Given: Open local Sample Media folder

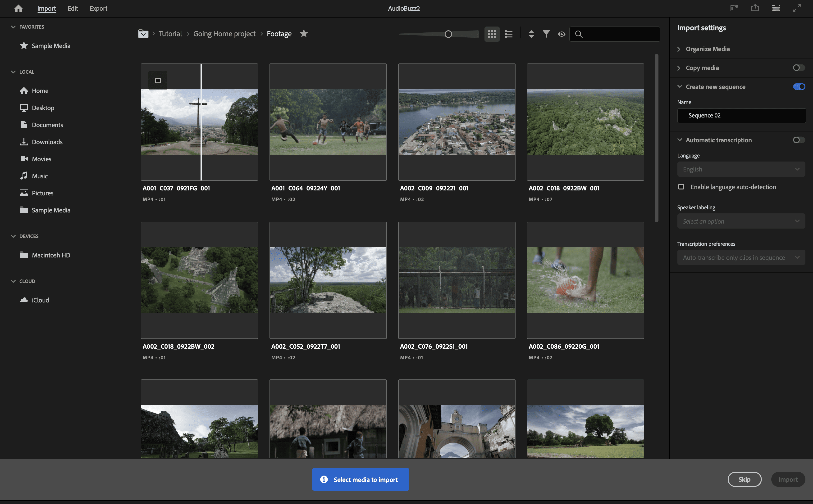Looking at the screenshot, I should (x=45, y=210).
